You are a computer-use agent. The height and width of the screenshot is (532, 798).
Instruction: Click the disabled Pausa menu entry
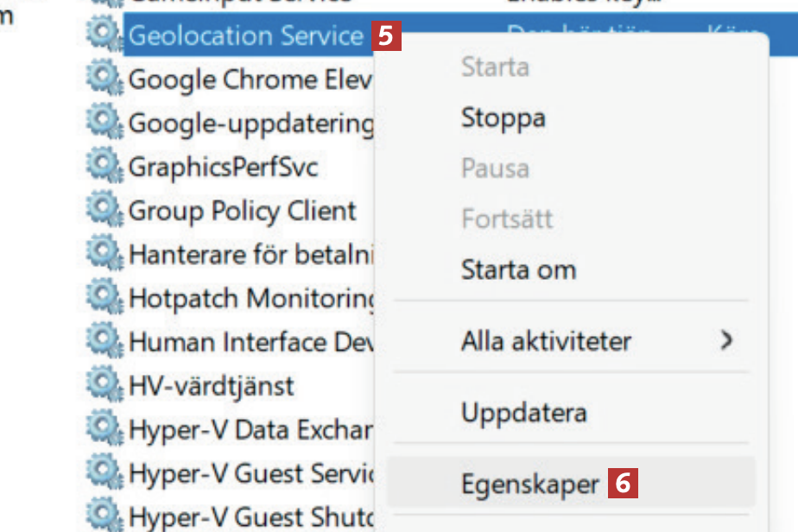pos(495,168)
